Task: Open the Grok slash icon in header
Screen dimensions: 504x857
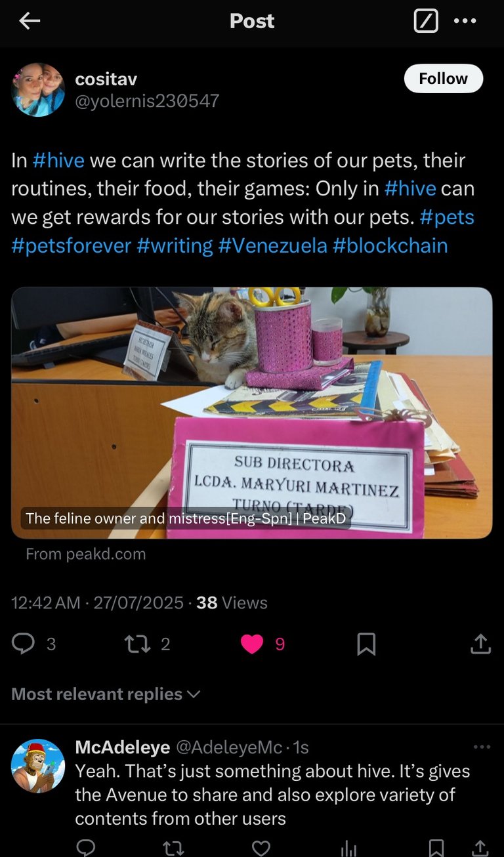Action: (x=426, y=22)
